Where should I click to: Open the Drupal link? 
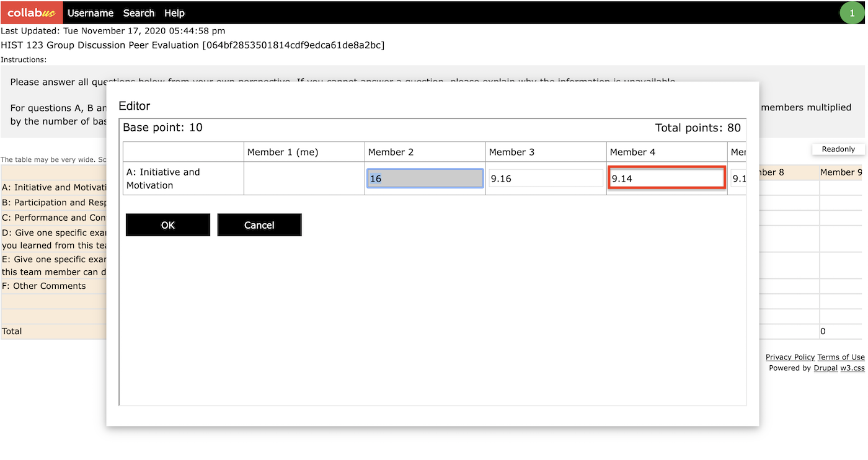pos(826,368)
